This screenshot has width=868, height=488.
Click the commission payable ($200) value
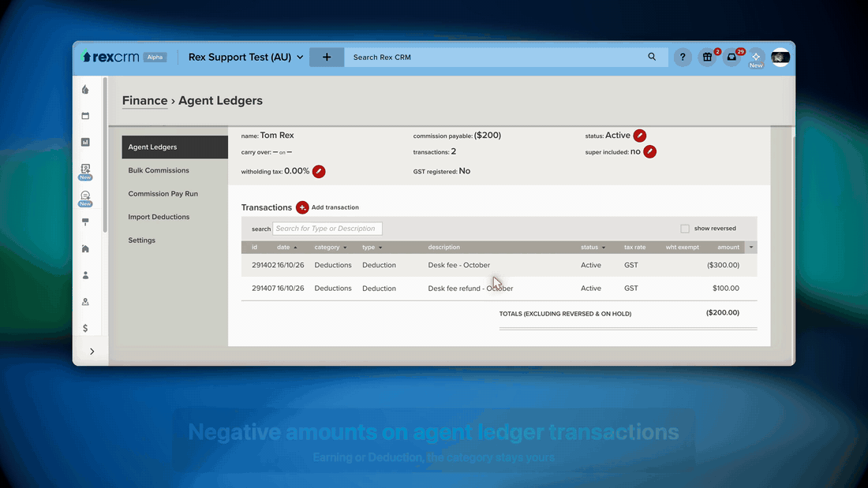(x=487, y=136)
